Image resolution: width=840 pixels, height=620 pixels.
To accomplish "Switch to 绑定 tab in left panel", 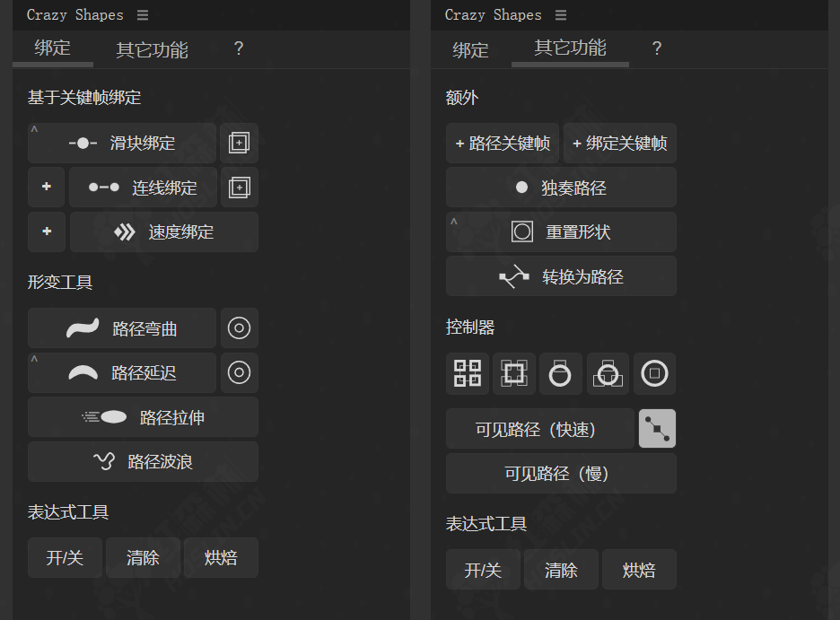I will click(x=52, y=48).
